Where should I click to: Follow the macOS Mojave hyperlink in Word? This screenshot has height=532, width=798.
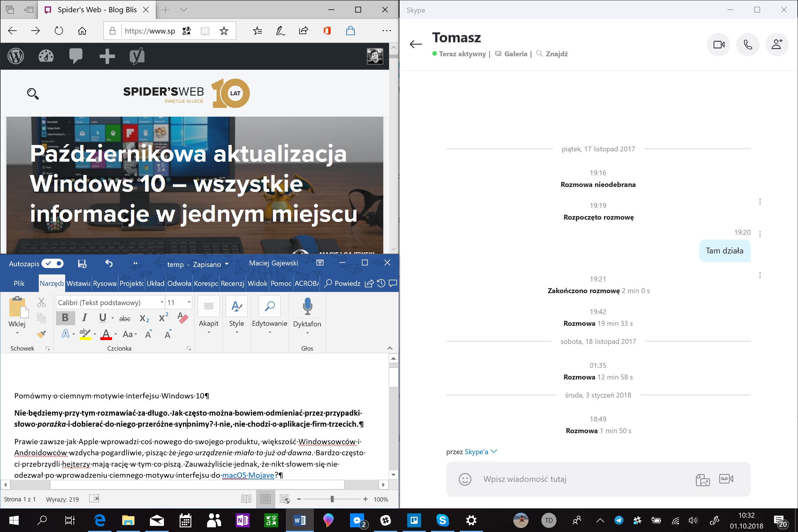(248, 475)
